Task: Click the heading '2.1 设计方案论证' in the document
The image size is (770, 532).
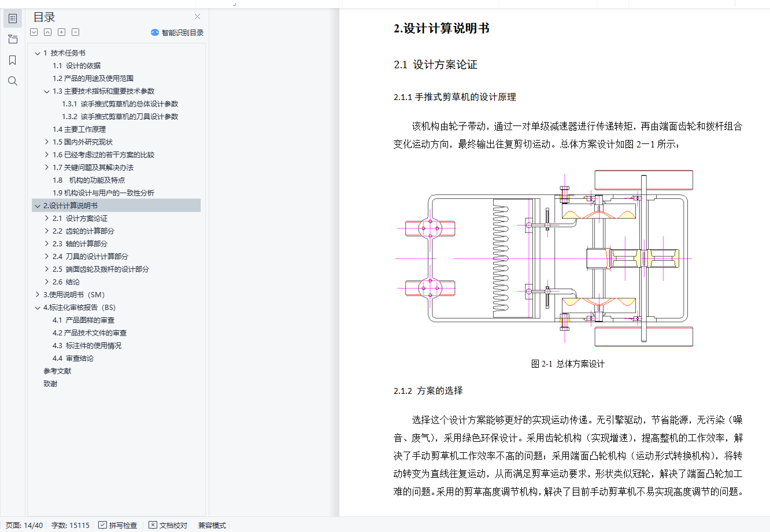Action: pos(436,65)
